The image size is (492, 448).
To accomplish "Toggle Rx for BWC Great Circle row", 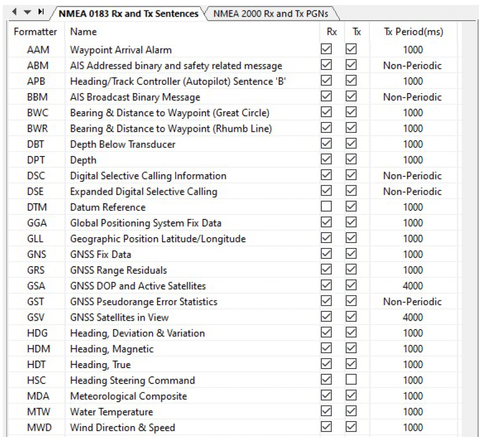I will (x=326, y=112).
